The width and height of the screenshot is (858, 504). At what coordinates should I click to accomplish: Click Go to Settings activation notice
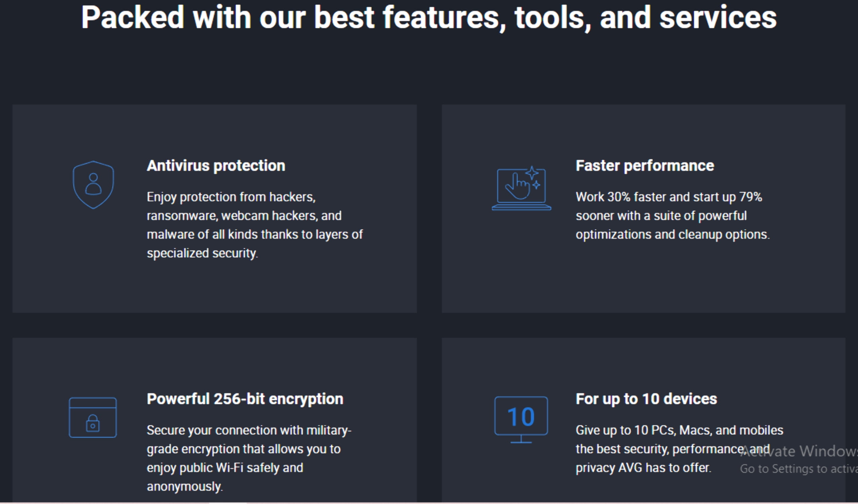point(799,469)
